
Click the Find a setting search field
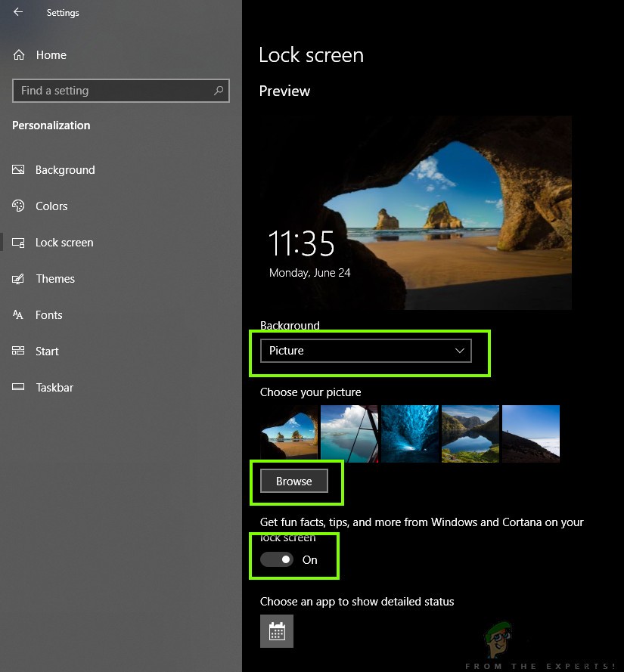[120, 90]
